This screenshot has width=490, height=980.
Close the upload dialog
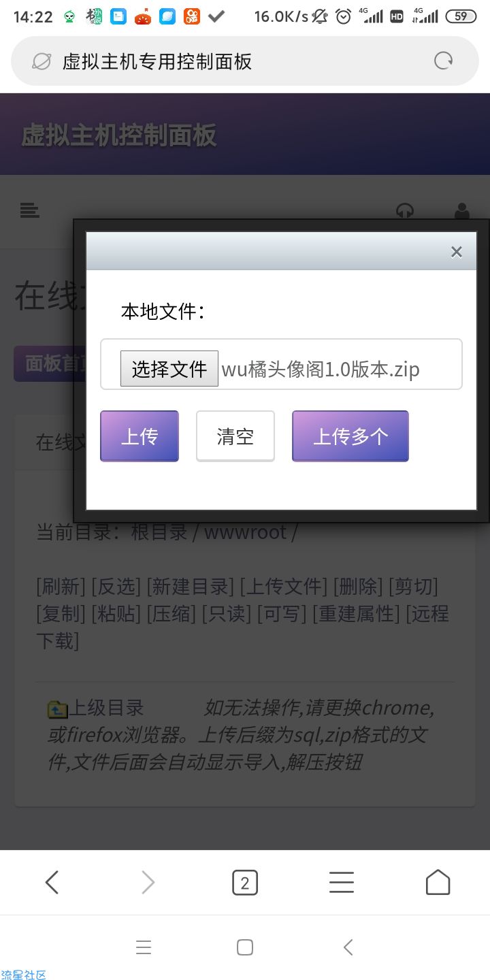click(456, 252)
